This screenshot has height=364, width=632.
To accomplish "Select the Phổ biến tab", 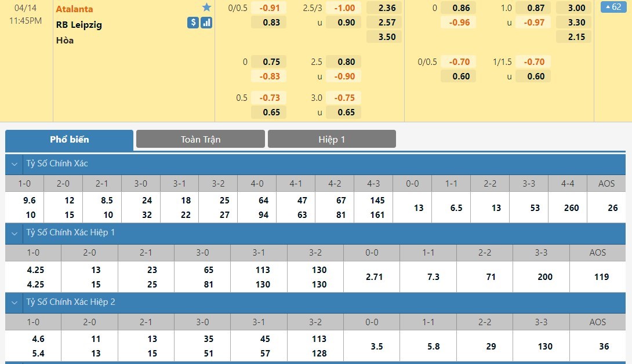I will [69, 139].
